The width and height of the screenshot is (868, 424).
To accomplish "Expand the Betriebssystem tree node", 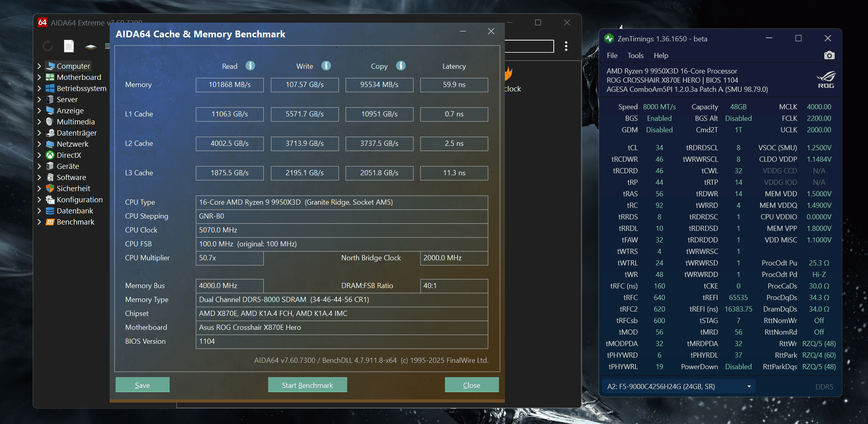I will click(39, 88).
